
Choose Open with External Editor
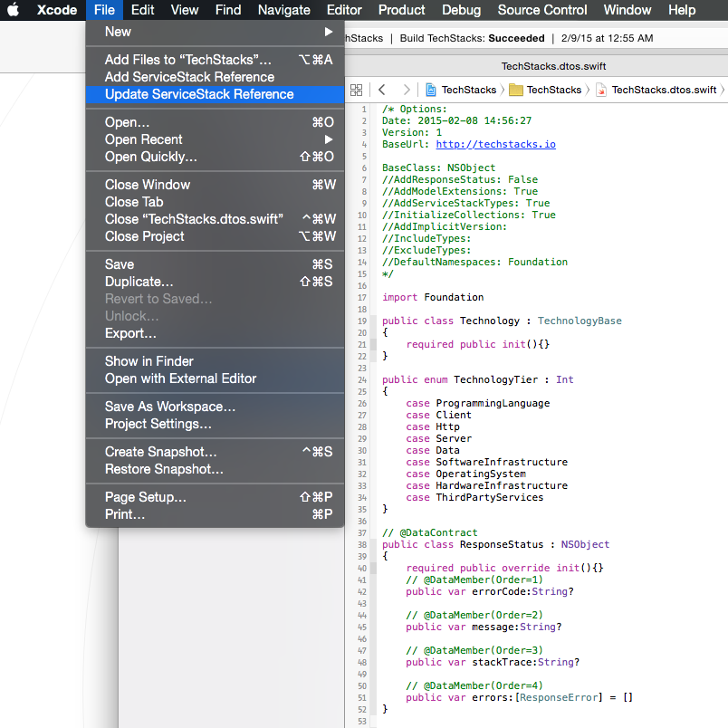215,378
